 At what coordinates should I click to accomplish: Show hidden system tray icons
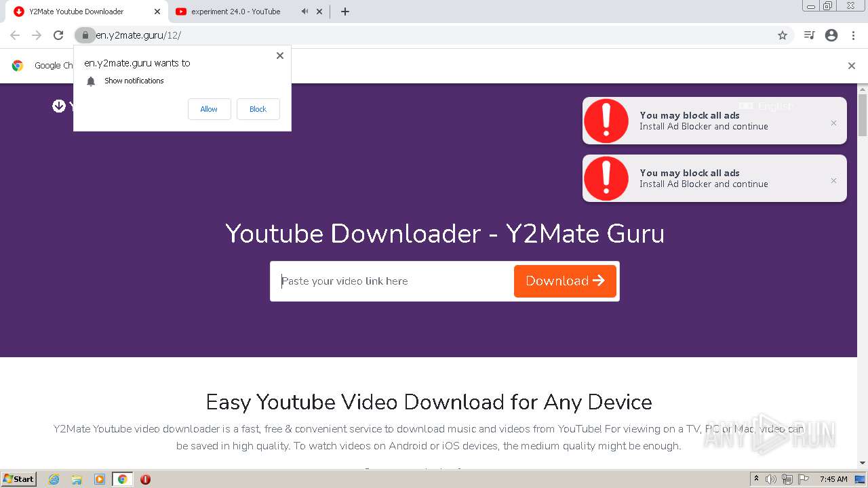click(756, 479)
